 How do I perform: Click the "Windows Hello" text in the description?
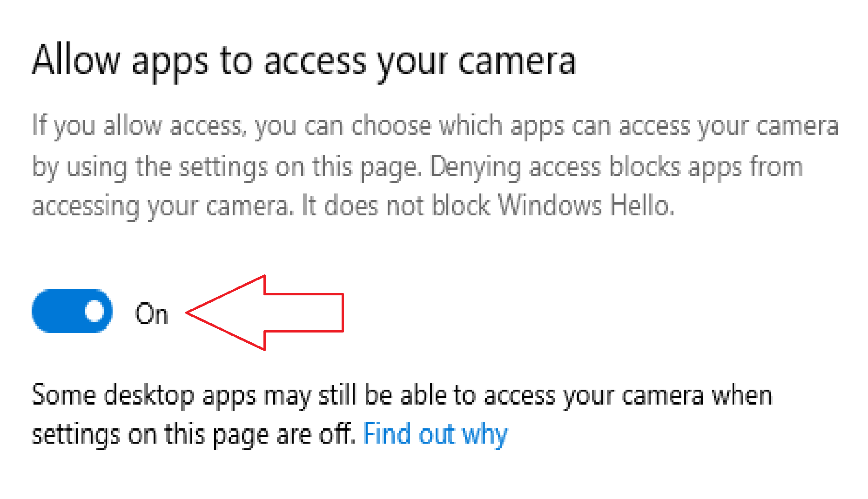coord(586,205)
